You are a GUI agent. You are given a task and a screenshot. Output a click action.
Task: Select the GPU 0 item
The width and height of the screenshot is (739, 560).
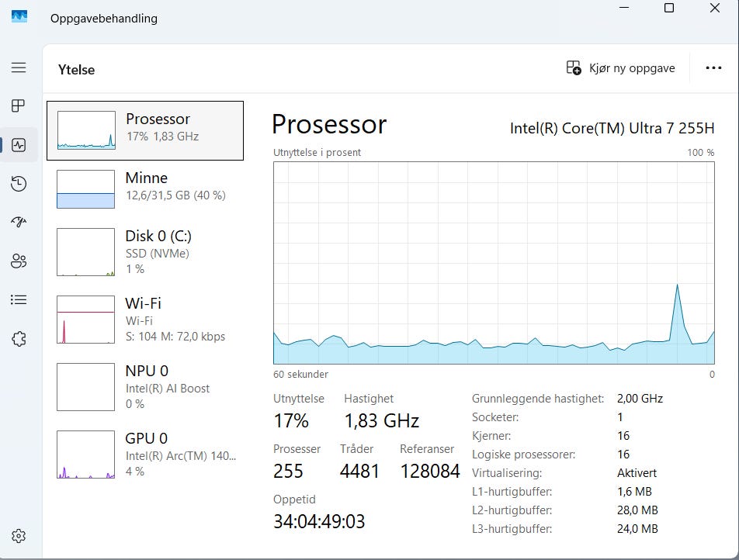pyautogui.click(x=145, y=454)
